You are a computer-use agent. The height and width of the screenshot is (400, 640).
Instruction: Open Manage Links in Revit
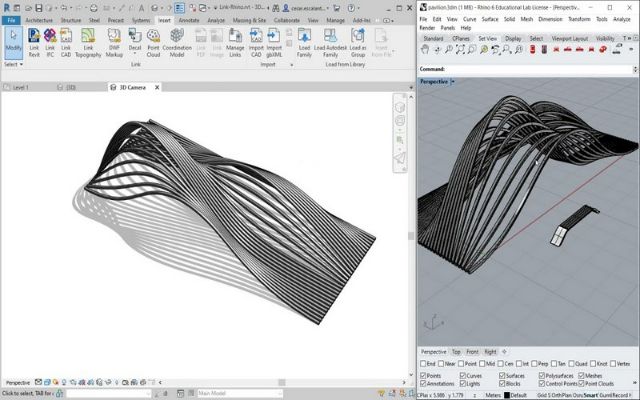pyautogui.click(x=235, y=42)
